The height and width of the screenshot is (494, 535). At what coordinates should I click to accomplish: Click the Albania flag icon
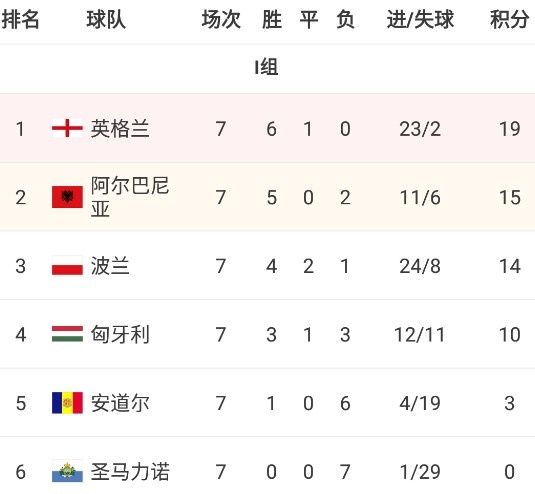point(67,197)
